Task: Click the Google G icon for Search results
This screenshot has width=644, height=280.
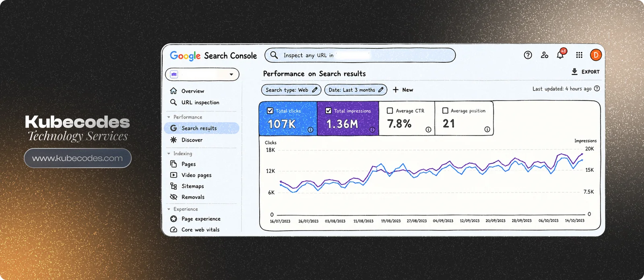Action: point(173,128)
